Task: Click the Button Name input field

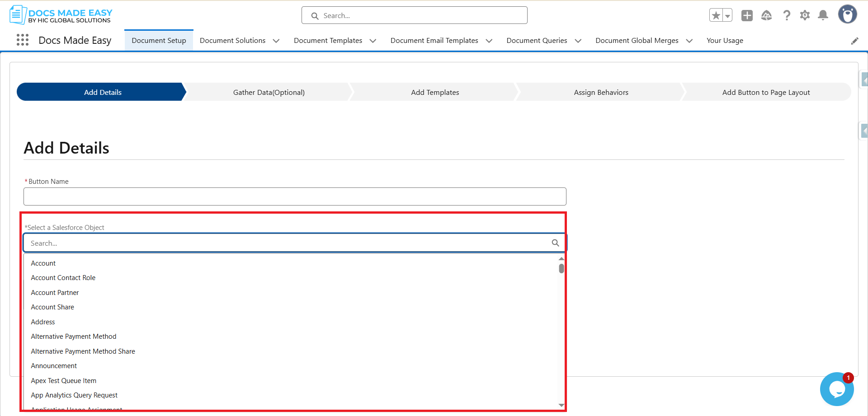Action: coord(295,196)
